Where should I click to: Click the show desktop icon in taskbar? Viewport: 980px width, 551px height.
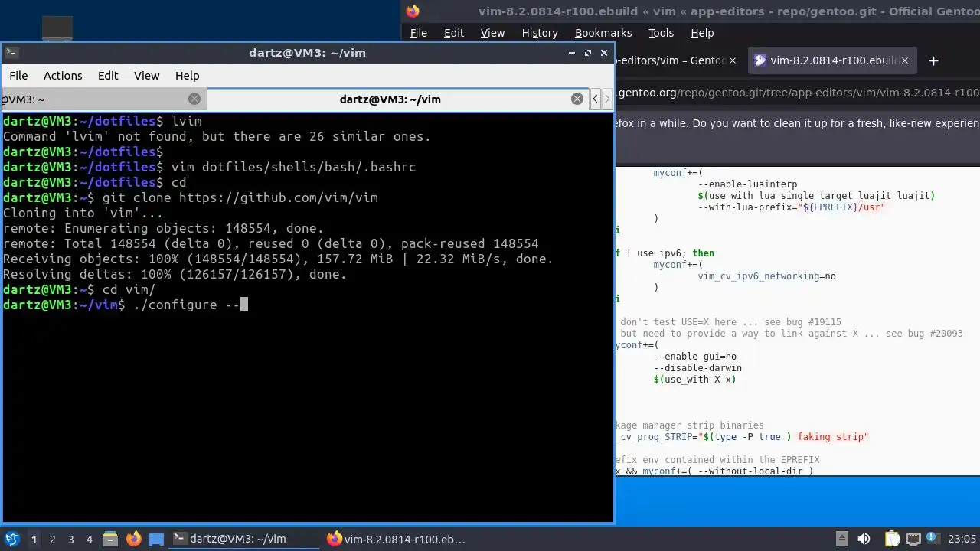coord(156,539)
